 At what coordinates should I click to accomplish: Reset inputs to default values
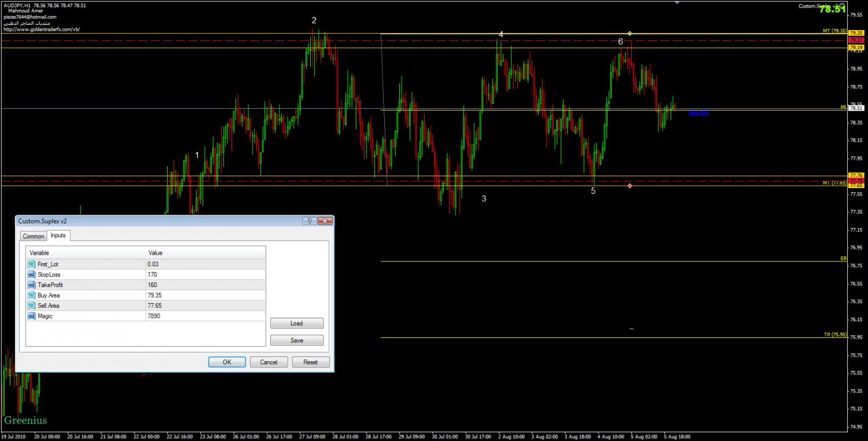click(x=311, y=362)
